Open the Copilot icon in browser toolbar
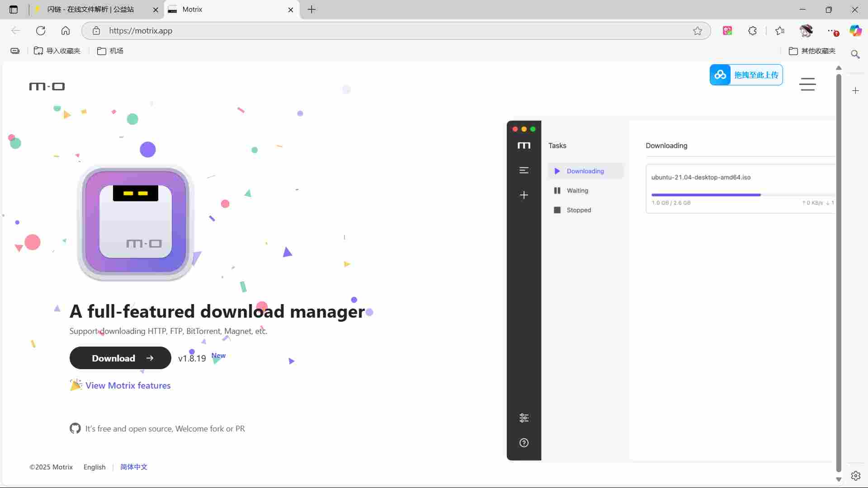This screenshot has width=868, height=488. pyautogui.click(x=855, y=31)
